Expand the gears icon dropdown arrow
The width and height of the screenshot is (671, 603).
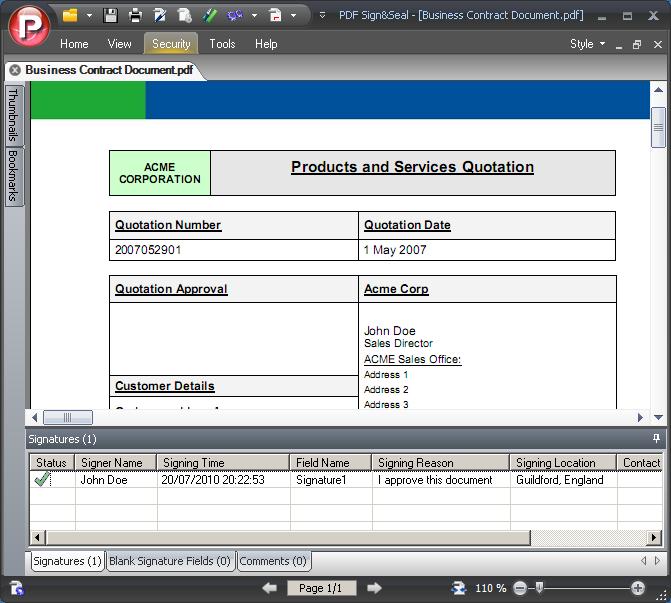(254, 16)
